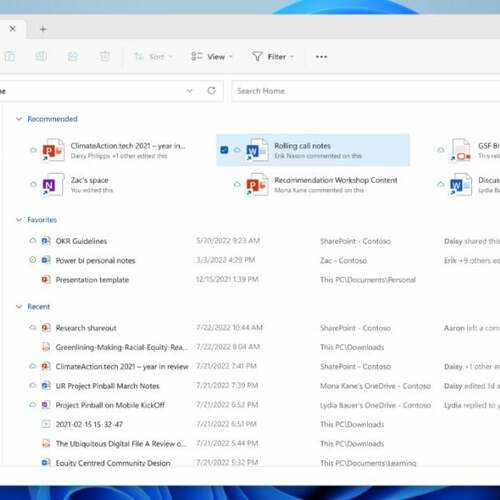This screenshot has width=500, height=500.
Task: Click the PDF icon of Greenlining-Making-Racial-Equity file
Action: pos(46,347)
